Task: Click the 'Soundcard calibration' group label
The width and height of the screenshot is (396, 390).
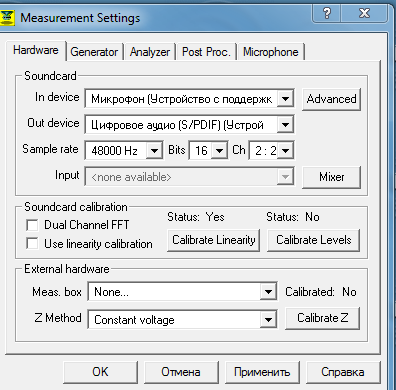Action: click(76, 207)
